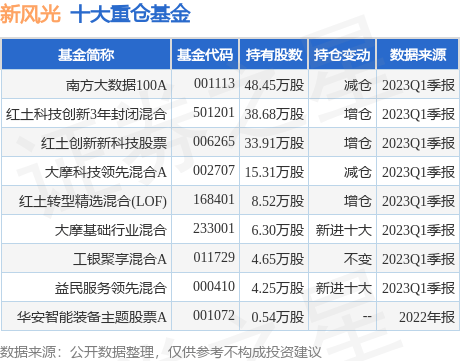Click the 数据来源 column header
460x361 pixels.
(418, 55)
